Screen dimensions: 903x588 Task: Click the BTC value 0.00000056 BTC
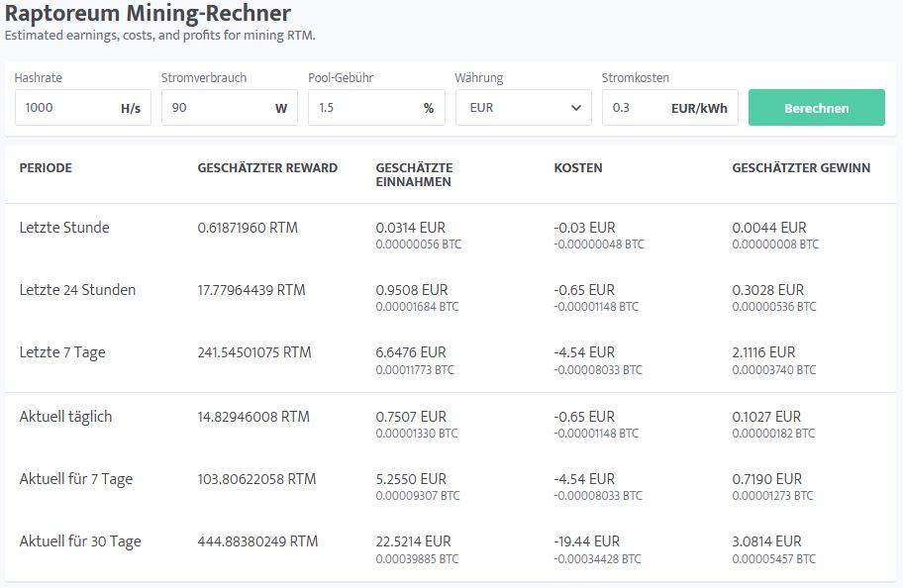(x=418, y=245)
